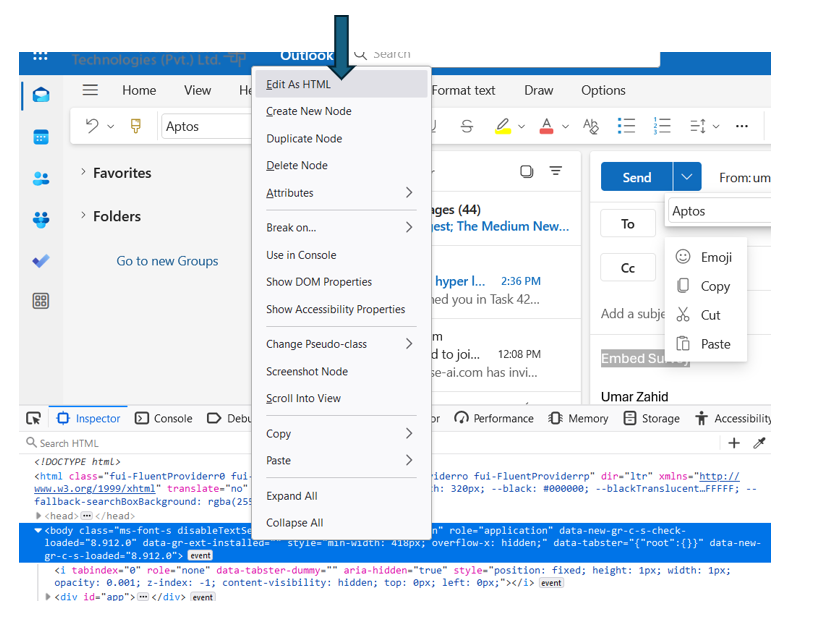835x620 pixels.
Task: Open the line spacing options
Action: (x=698, y=126)
